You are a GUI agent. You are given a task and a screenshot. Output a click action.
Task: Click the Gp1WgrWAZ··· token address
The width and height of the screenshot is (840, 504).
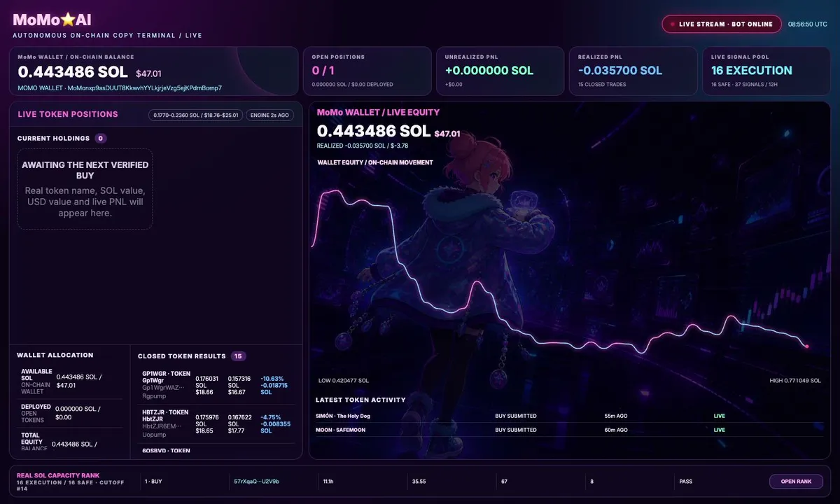tap(163, 387)
